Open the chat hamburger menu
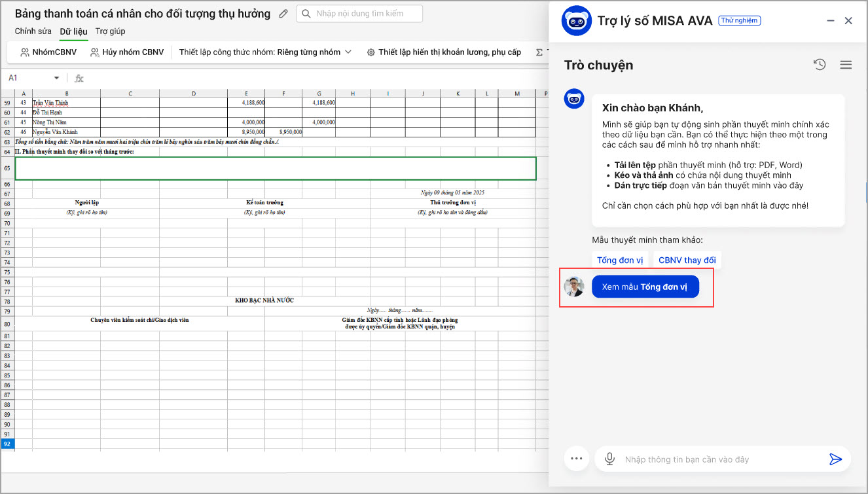 click(x=846, y=64)
